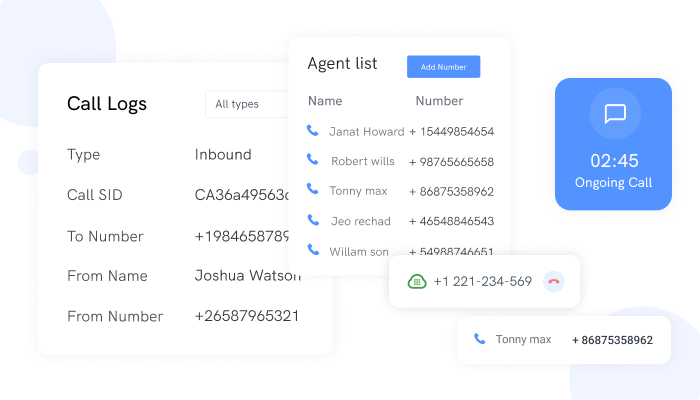
Task: Select the Number column header
Action: (439, 101)
